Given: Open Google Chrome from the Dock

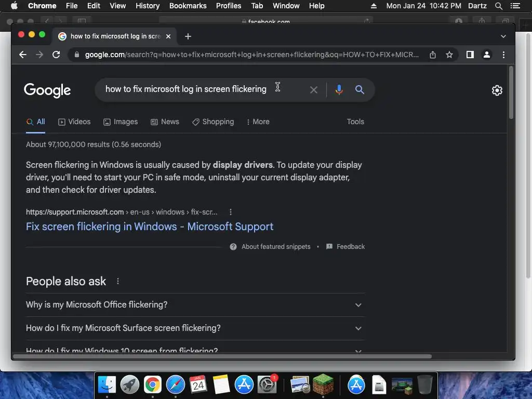Looking at the screenshot, I should [152, 384].
